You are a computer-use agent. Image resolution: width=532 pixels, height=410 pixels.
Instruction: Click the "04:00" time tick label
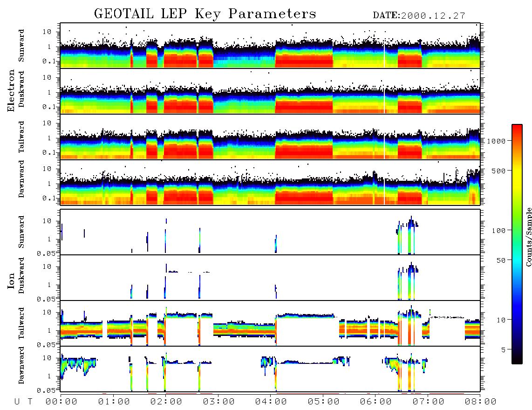coord(271,402)
